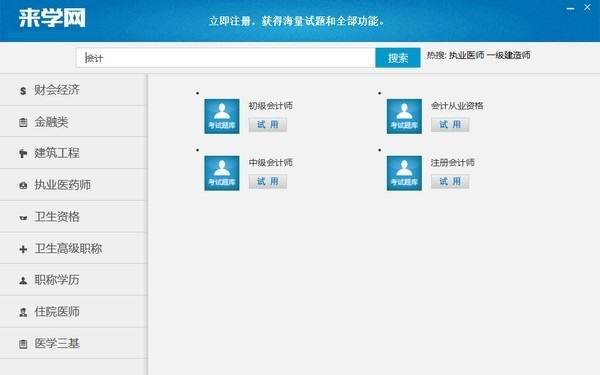Screen dimensions: 600x375
Task: Click the hot search link 一级建造师
Action: tap(509, 55)
